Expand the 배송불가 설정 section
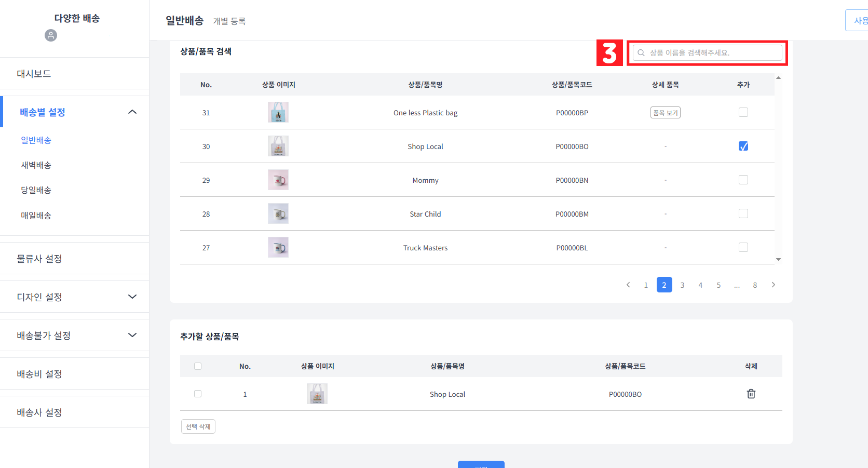The width and height of the screenshot is (868, 468). [132, 335]
